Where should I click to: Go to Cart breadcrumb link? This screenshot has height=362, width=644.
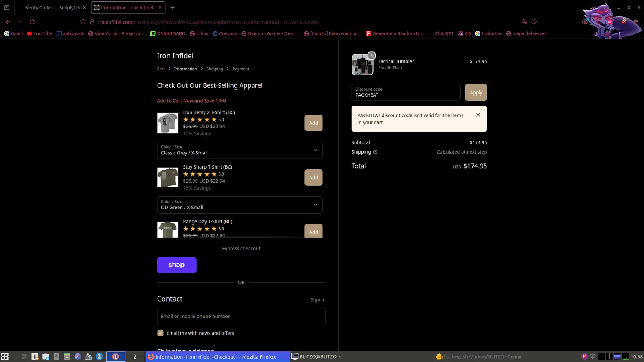coord(161,69)
